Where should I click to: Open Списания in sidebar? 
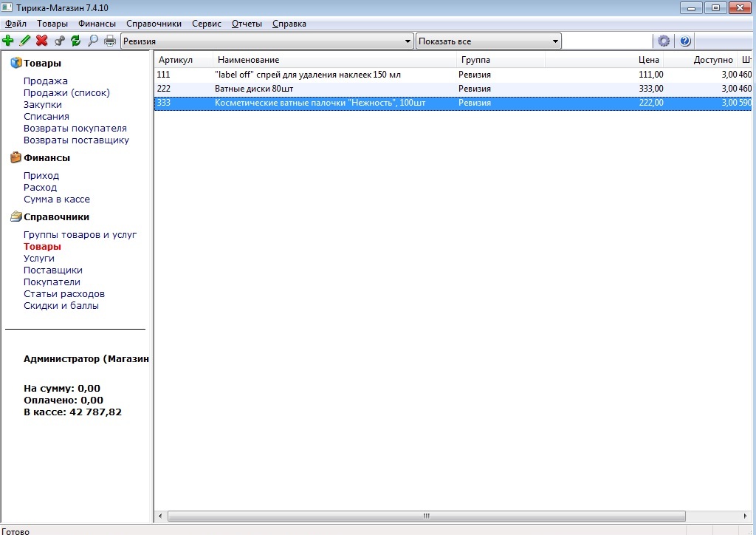pyautogui.click(x=47, y=116)
